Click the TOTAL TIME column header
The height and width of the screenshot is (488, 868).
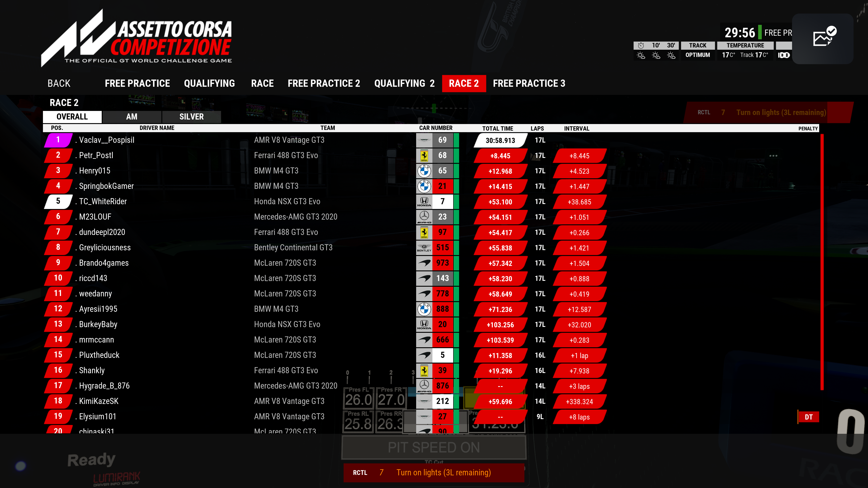tap(497, 128)
